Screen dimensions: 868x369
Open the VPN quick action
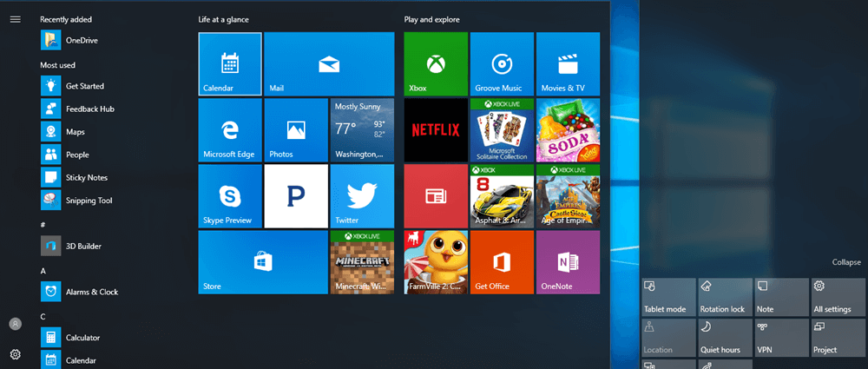click(x=782, y=338)
